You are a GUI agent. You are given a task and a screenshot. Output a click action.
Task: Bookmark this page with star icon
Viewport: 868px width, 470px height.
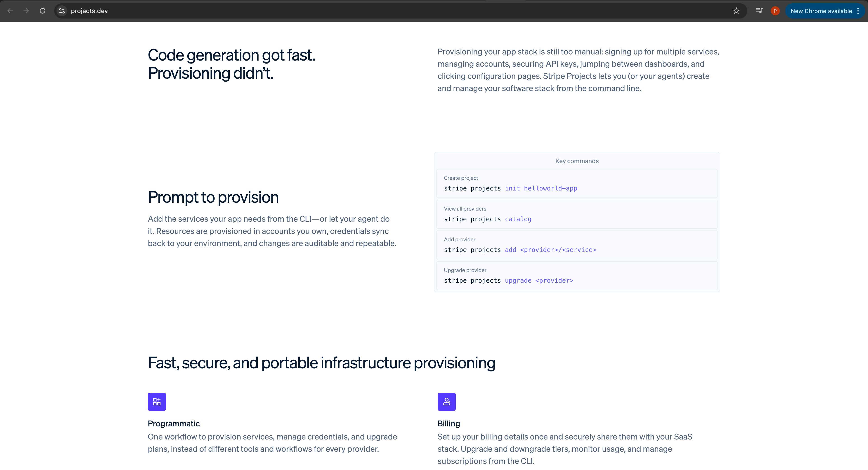(x=736, y=11)
